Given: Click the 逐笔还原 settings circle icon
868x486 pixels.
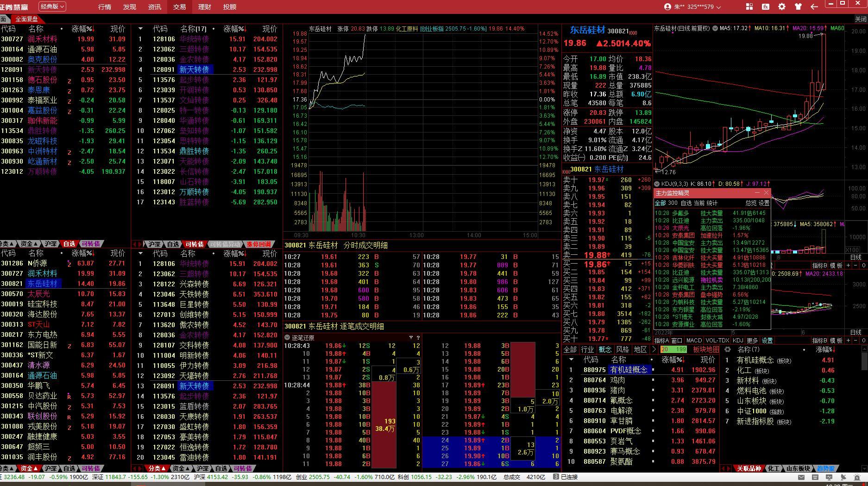Looking at the screenshot, I should point(287,338).
